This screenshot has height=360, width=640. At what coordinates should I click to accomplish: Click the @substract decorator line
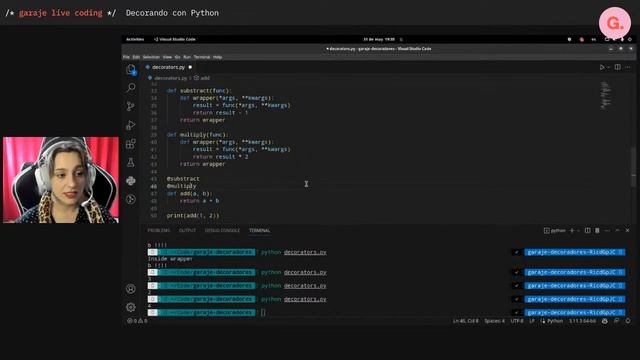(x=183, y=179)
